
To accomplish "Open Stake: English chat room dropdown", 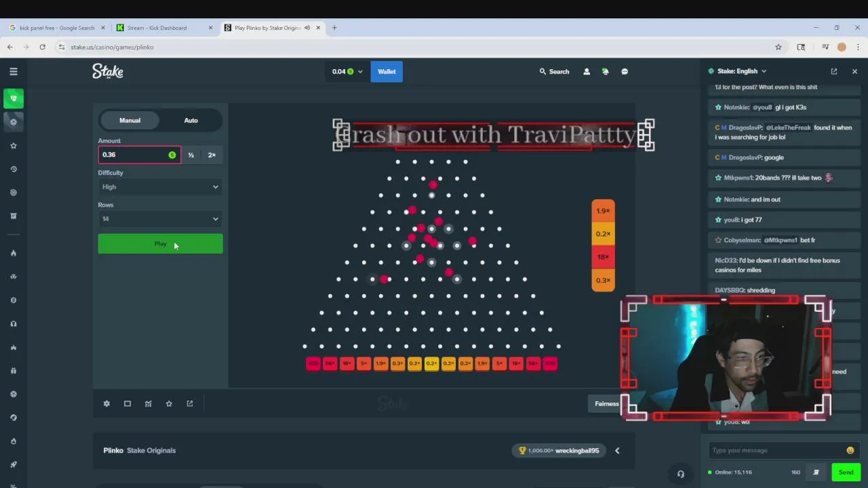I will coord(737,71).
